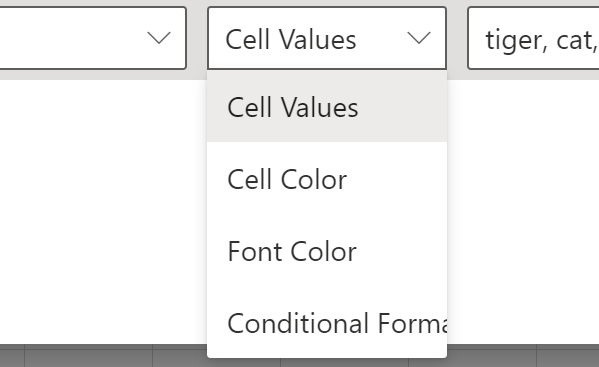Focus the empty left column combo box
The image size is (599, 367).
click(x=93, y=38)
